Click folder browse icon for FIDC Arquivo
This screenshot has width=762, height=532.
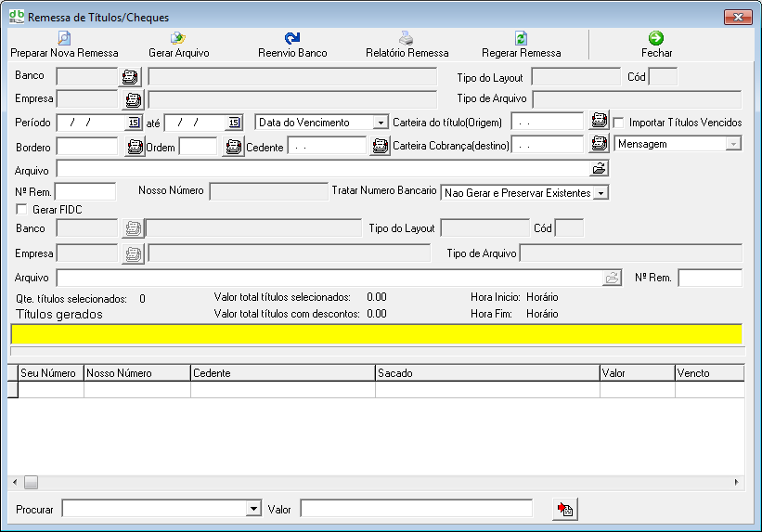(613, 278)
